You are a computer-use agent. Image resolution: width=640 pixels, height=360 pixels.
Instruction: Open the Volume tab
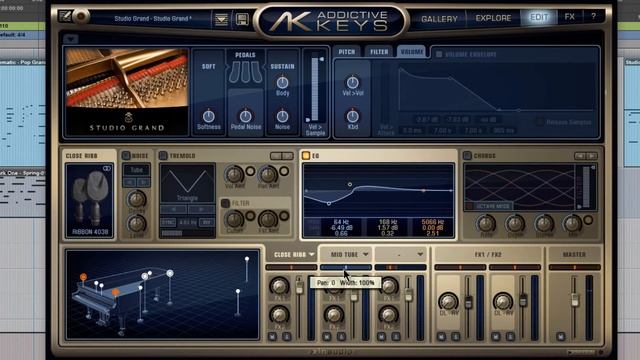pos(411,52)
